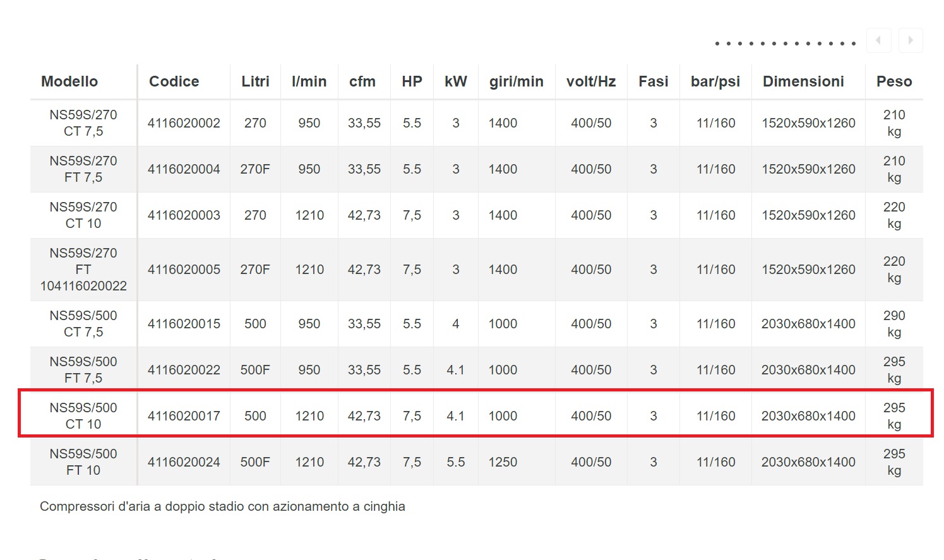Screen dimensions: 944x560
Task: Click the Peso column header
Action: click(894, 81)
